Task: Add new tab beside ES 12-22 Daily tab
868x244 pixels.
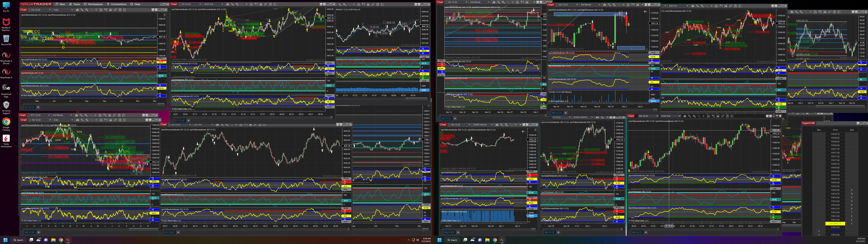Action: pos(38,107)
